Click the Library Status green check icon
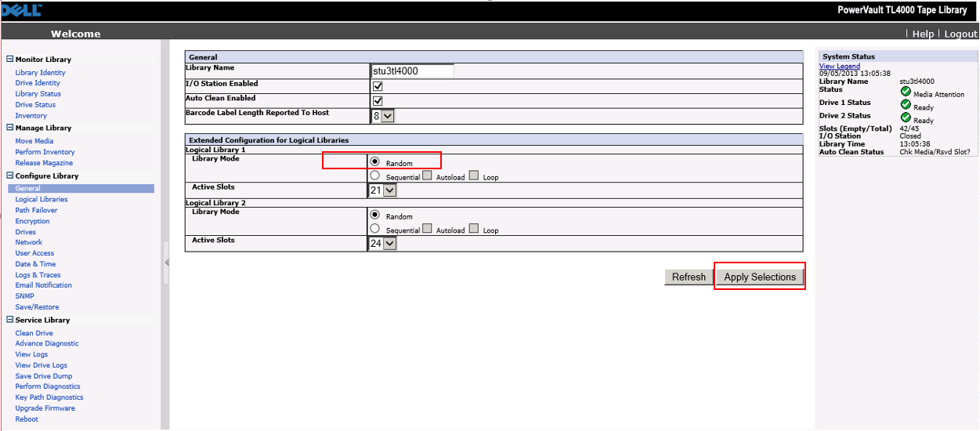This screenshot has height=431, width=980. [x=906, y=91]
